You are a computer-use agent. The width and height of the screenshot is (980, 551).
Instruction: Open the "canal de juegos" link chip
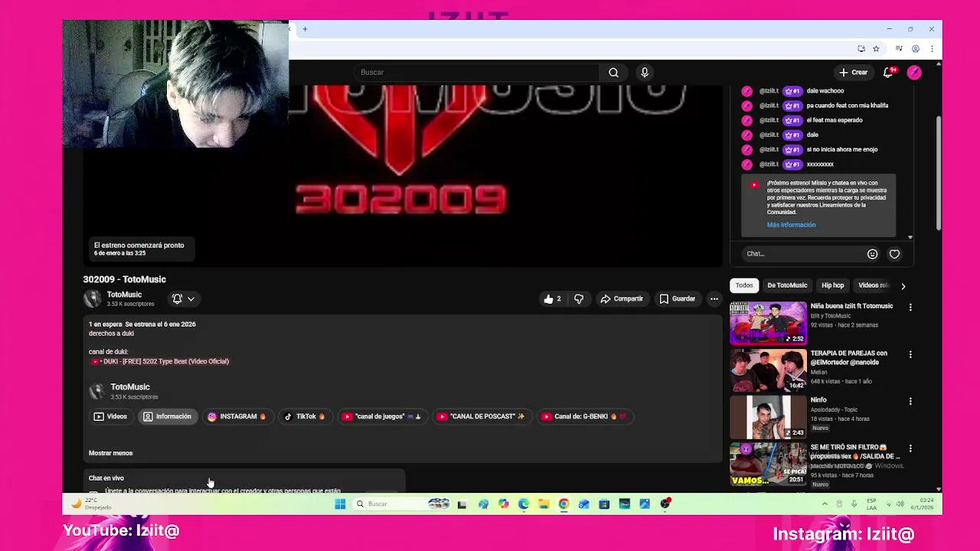381,416
